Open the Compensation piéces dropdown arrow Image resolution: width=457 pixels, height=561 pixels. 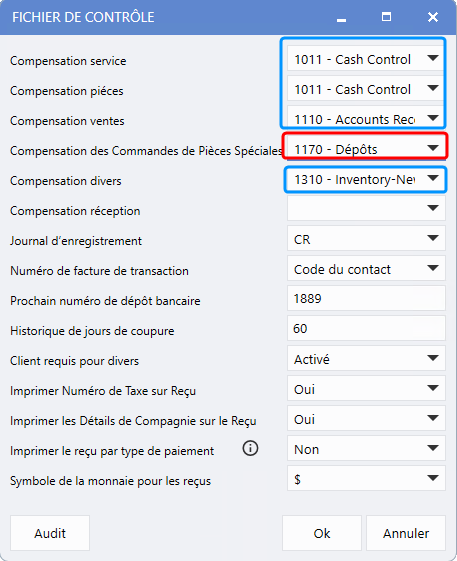433,88
